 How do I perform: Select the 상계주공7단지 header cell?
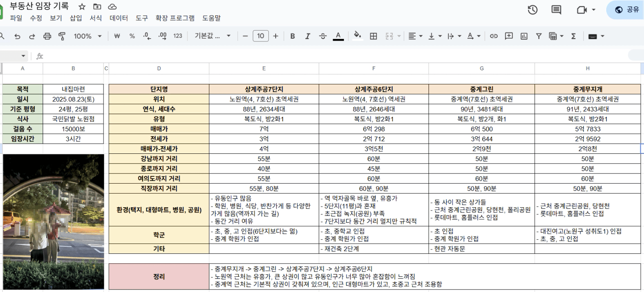click(x=264, y=89)
